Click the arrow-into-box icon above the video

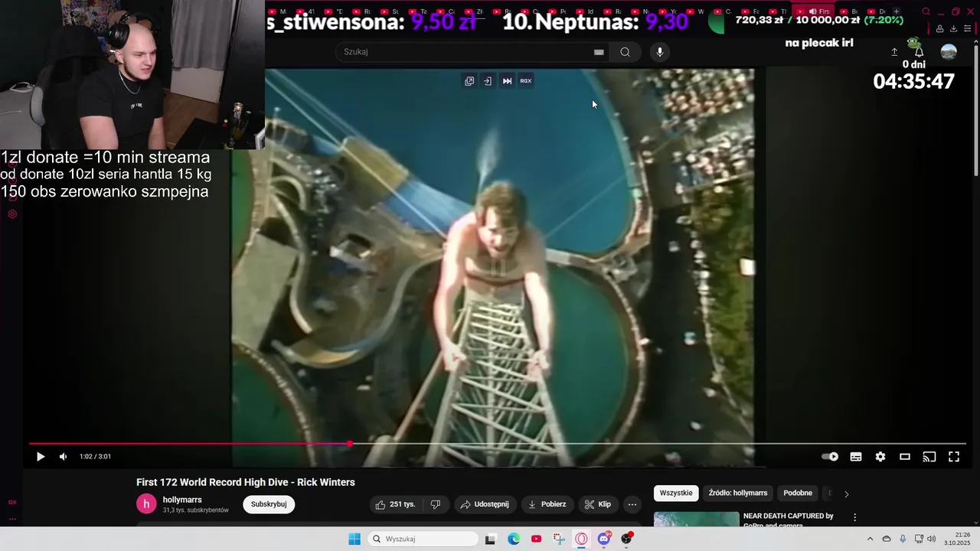coord(488,81)
